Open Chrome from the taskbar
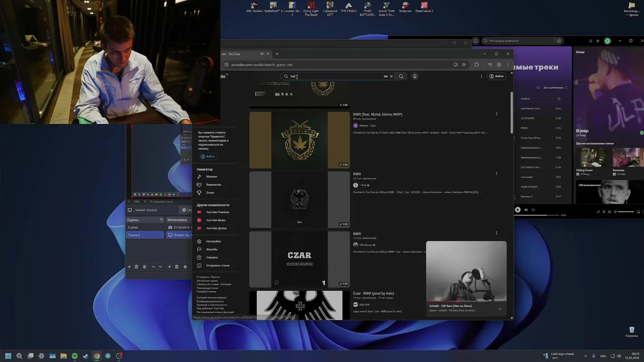644x362 pixels. click(x=97, y=356)
